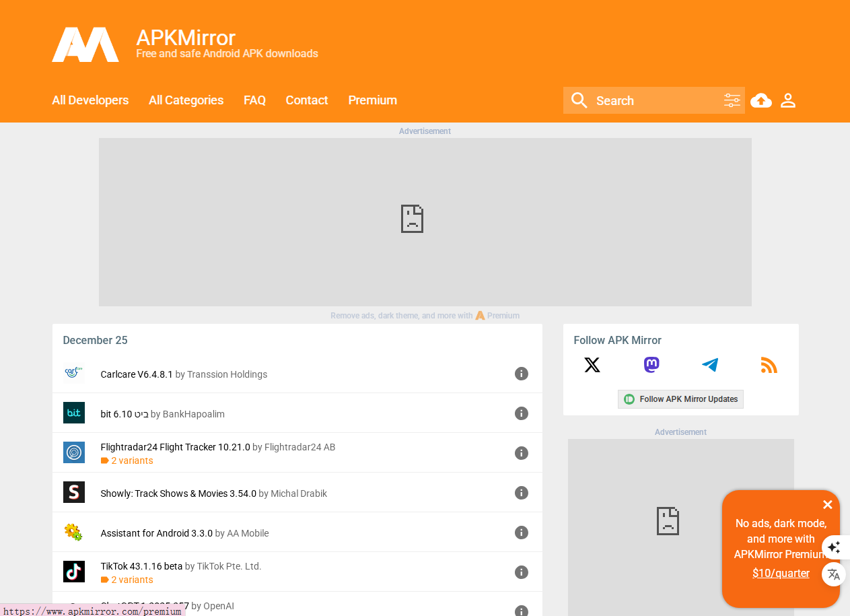Open the X (Twitter) follow icon
The image size is (850, 616).
pyautogui.click(x=592, y=365)
